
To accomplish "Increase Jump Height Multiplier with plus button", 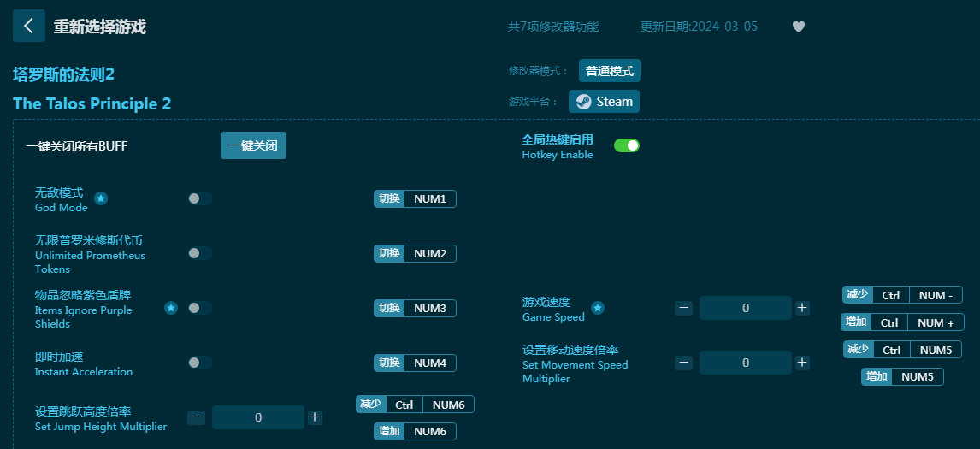I will pyautogui.click(x=315, y=417).
